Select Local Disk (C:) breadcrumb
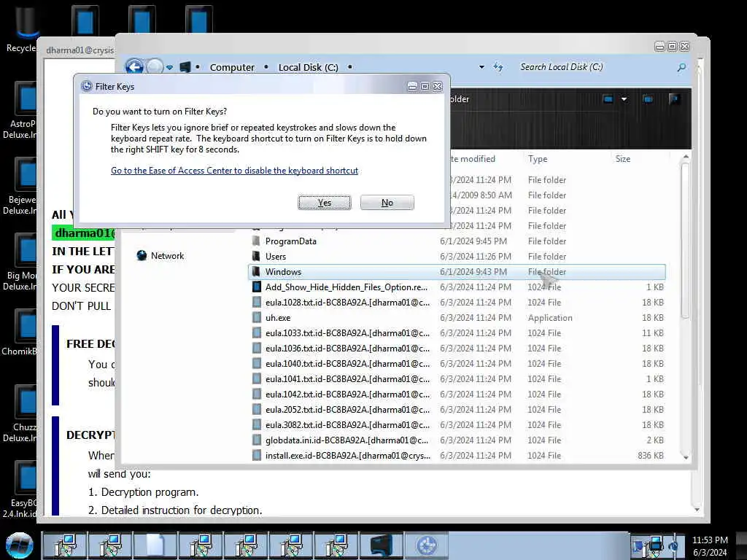747x560 pixels. 309,67
